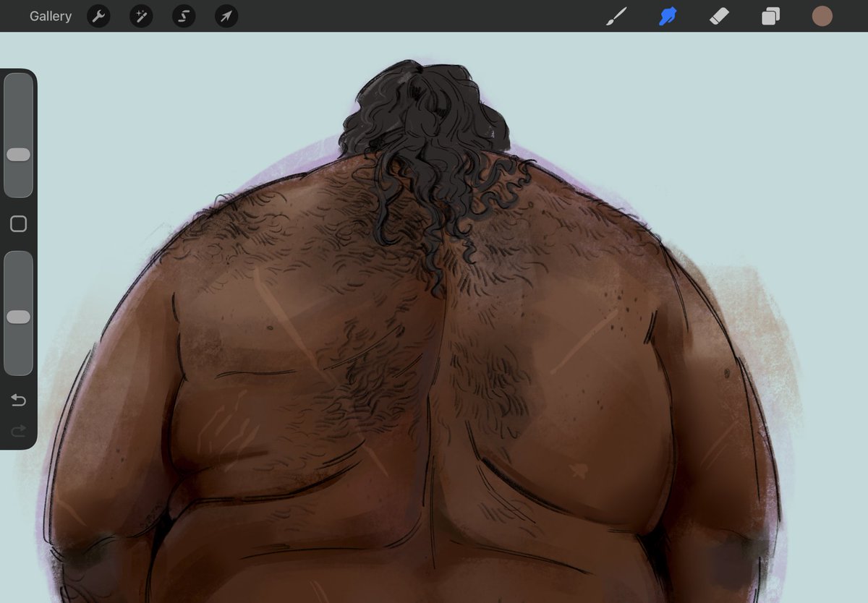Tap the opacity slider handle

[x=18, y=316]
